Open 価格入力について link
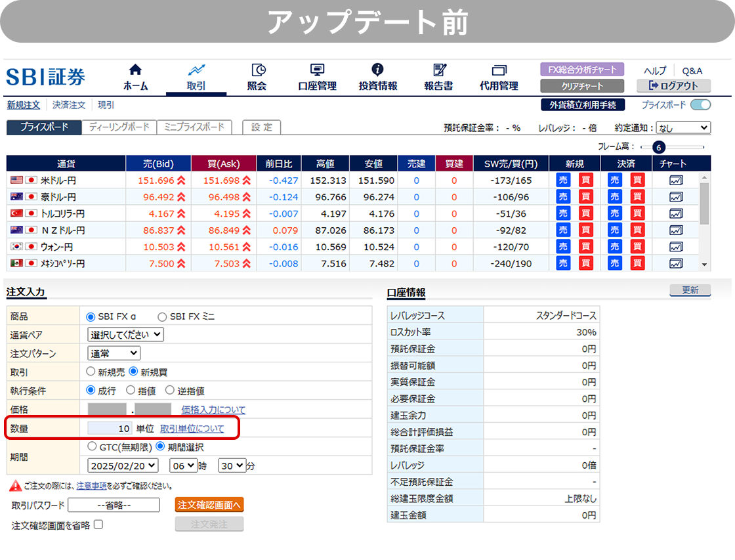The image size is (735, 560). pos(213,410)
